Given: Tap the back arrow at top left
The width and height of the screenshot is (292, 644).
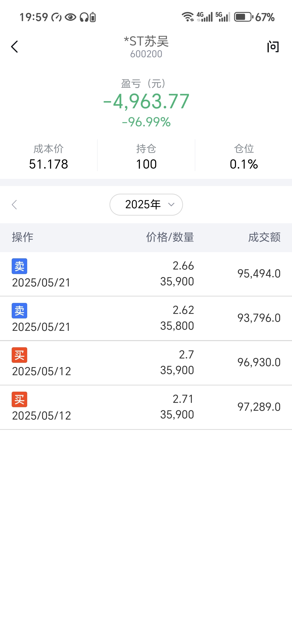Looking at the screenshot, I should [15, 47].
